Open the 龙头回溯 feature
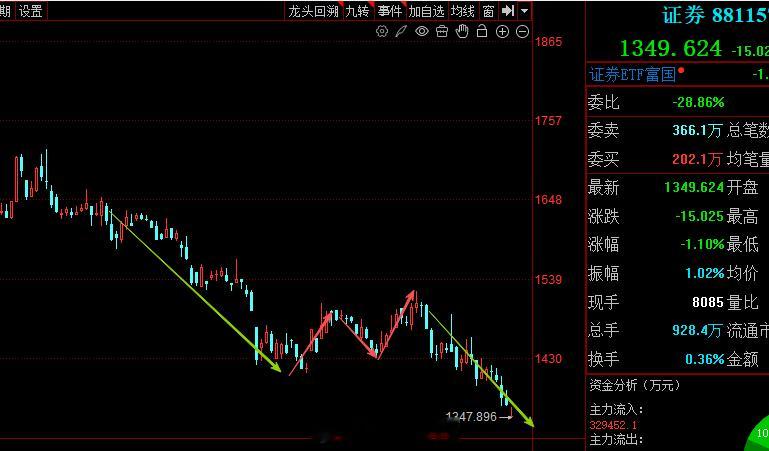 tap(313, 11)
